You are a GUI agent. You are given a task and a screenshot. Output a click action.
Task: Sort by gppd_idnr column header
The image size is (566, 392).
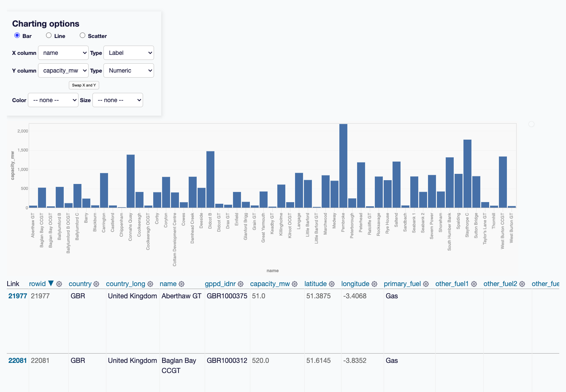220,284
